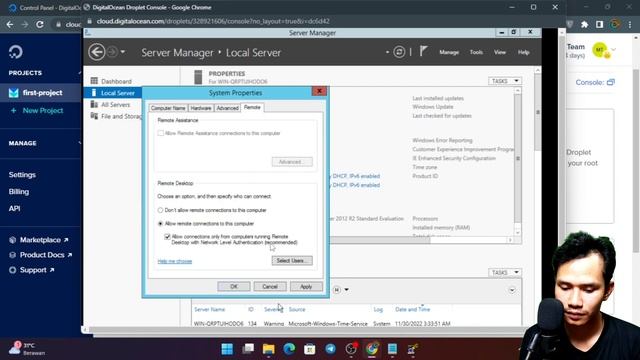Image resolution: width=640 pixels, height=360 pixels.
Task: Open Settings in DigitalOcean sidebar
Action: (22, 175)
